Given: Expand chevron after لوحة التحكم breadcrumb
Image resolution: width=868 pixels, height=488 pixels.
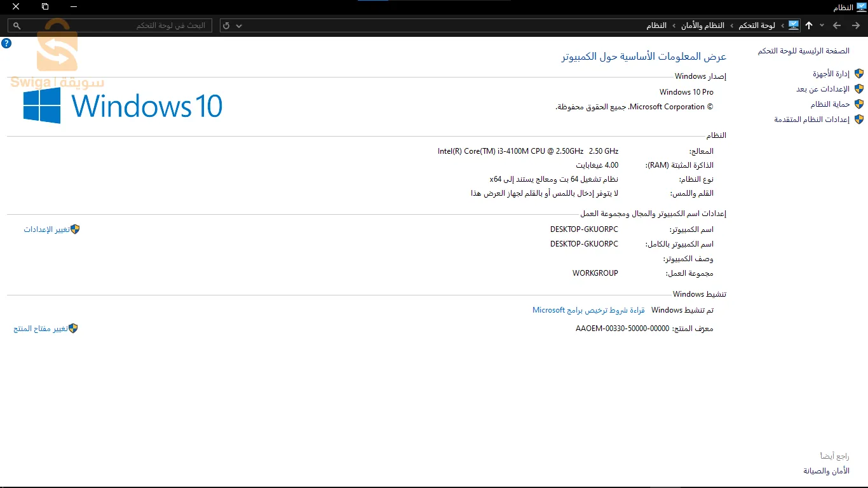Looking at the screenshot, I should tap(731, 25).
